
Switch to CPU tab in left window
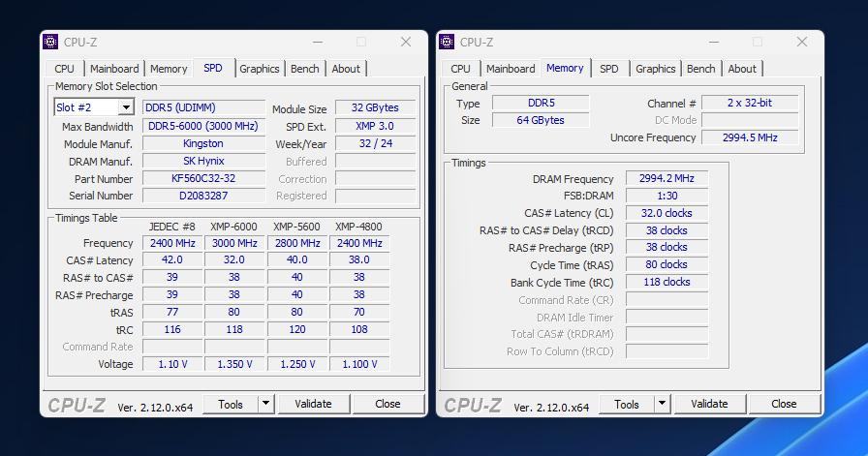click(x=64, y=69)
